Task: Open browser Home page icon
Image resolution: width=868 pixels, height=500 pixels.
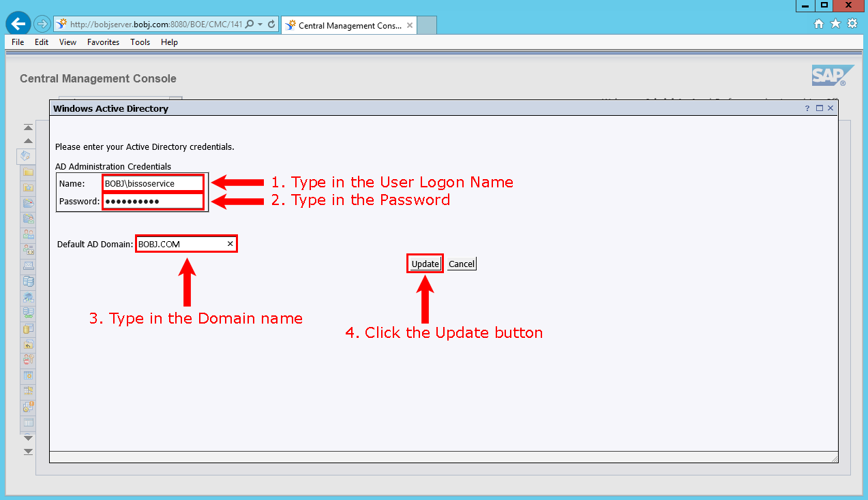Action: point(820,24)
